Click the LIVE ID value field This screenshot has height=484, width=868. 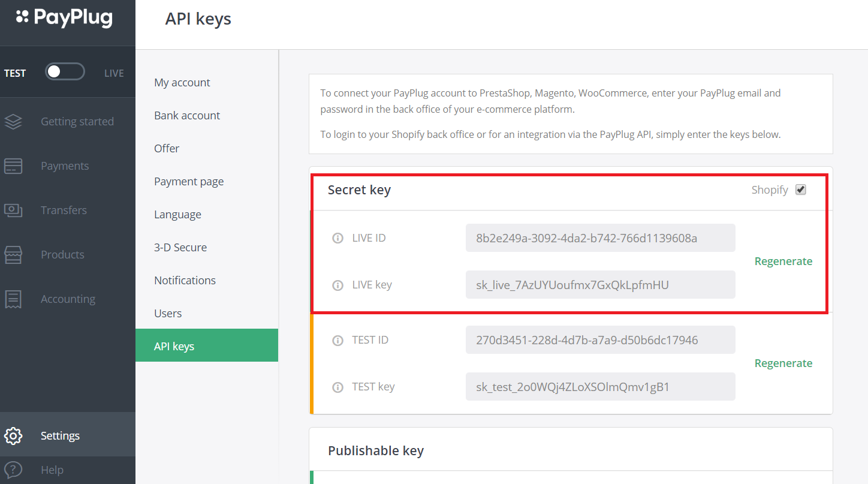(601, 238)
